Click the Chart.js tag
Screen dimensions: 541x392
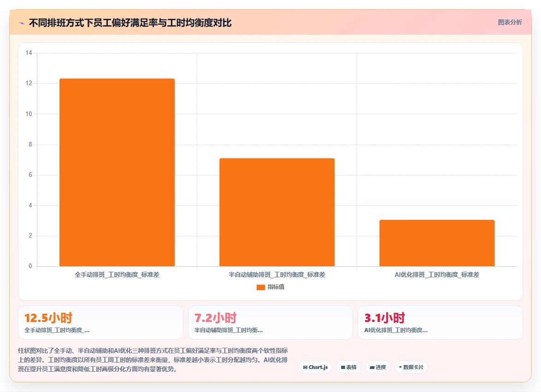[315, 367]
